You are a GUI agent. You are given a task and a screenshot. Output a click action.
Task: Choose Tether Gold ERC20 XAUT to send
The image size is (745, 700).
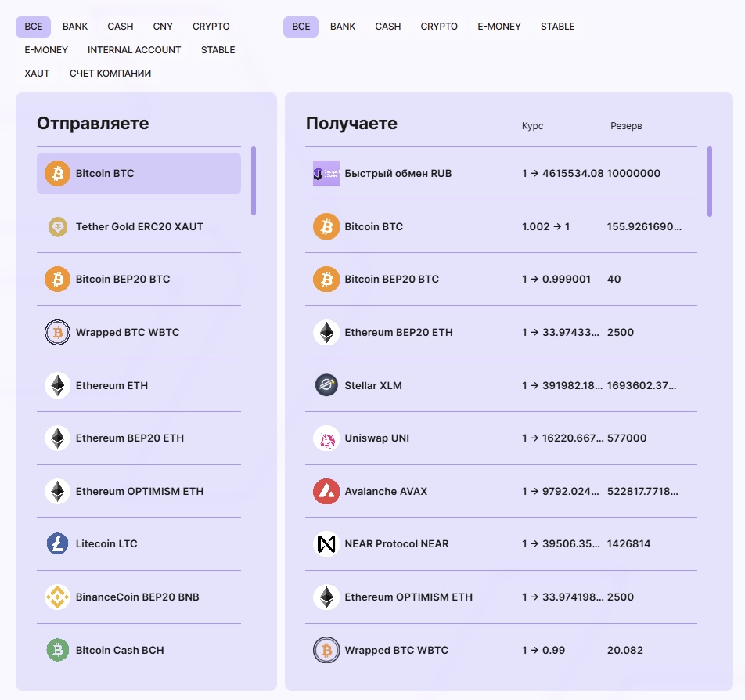pyautogui.click(x=139, y=227)
